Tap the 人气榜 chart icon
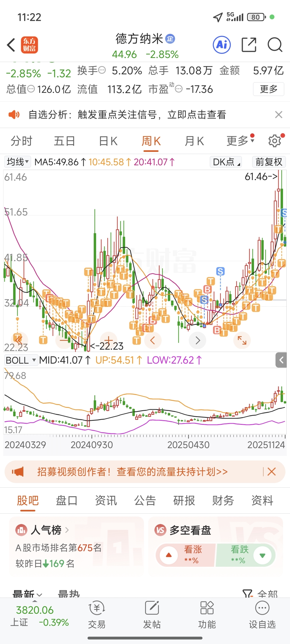Image resolution: width=290 pixels, height=644 pixels. point(21,530)
